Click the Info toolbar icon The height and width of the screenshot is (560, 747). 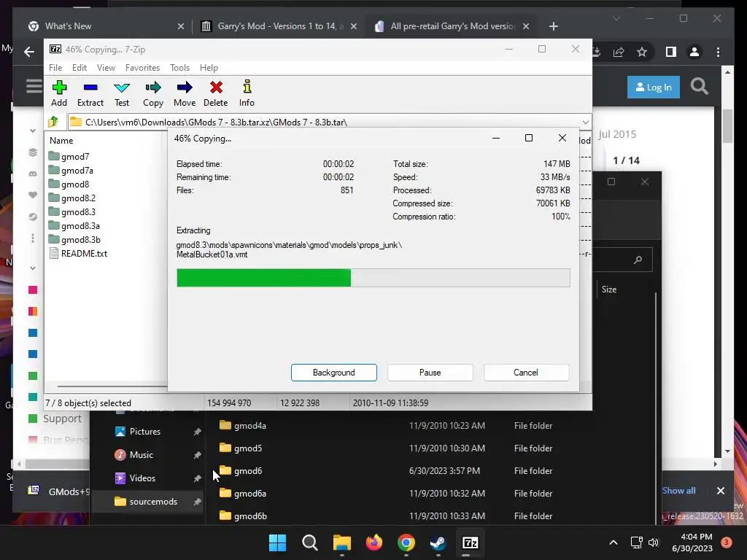247,93
